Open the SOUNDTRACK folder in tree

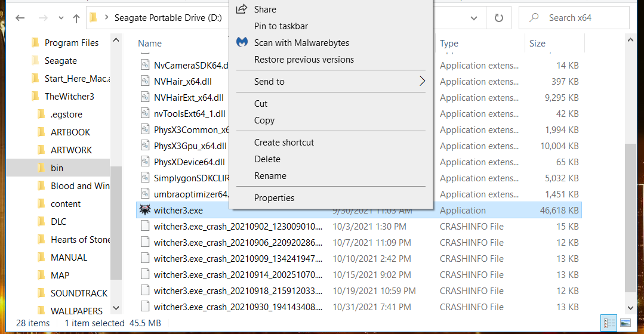[x=79, y=293]
